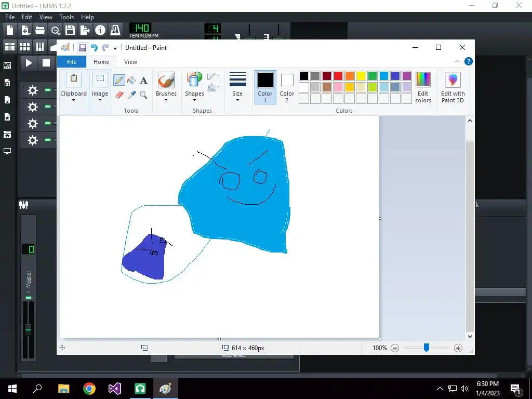Image resolution: width=532 pixels, height=399 pixels.
Task: Open LMMS Help menu
Action: pyautogui.click(x=87, y=17)
